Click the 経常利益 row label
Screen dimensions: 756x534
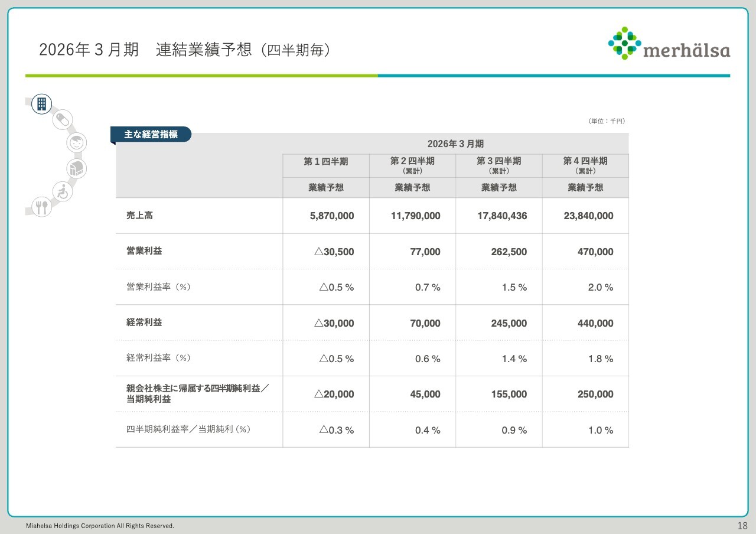[144, 323]
